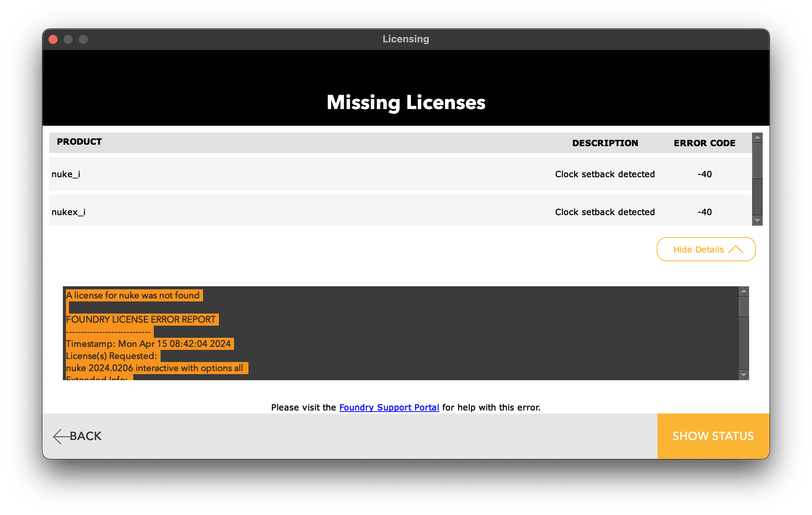Viewport: 812px width, 515px height.
Task: Click the missing licenses table scrollbar thumb
Action: [757, 161]
